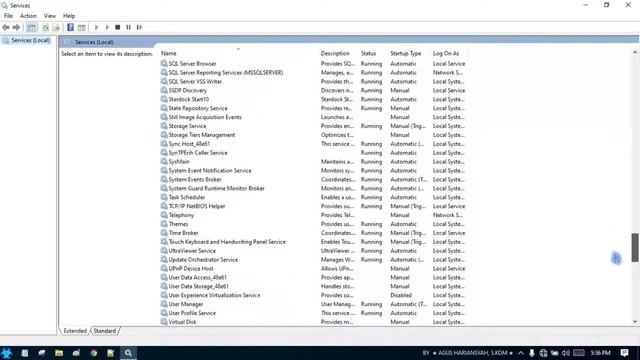Click the gear icon beside Task Scheduler
The height and width of the screenshot is (360, 640).
[x=164, y=197]
